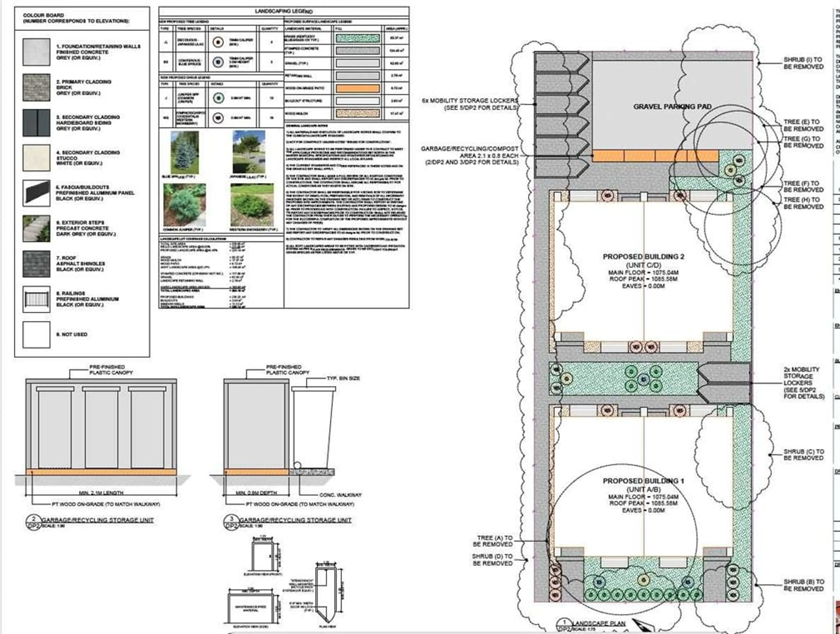Click the detail 2 DP2 reference bubble

(x=34, y=523)
